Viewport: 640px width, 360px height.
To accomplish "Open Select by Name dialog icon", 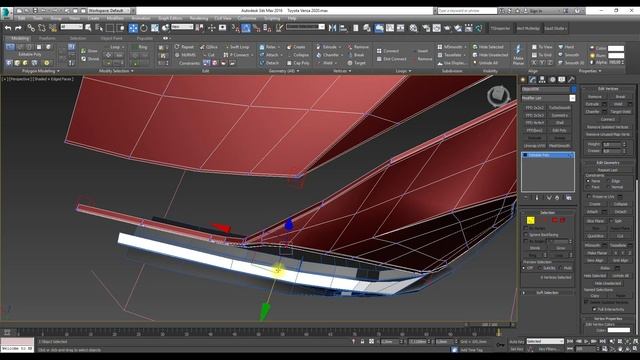I will pyautogui.click(x=99, y=28).
